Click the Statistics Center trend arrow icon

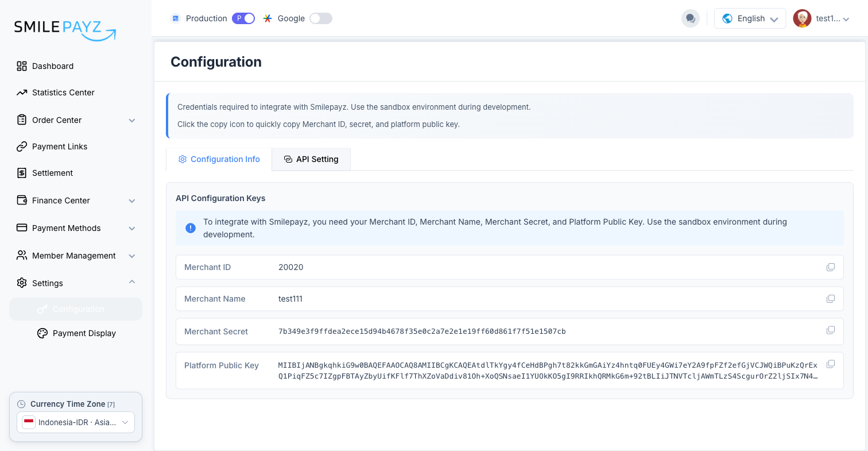click(x=22, y=92)
